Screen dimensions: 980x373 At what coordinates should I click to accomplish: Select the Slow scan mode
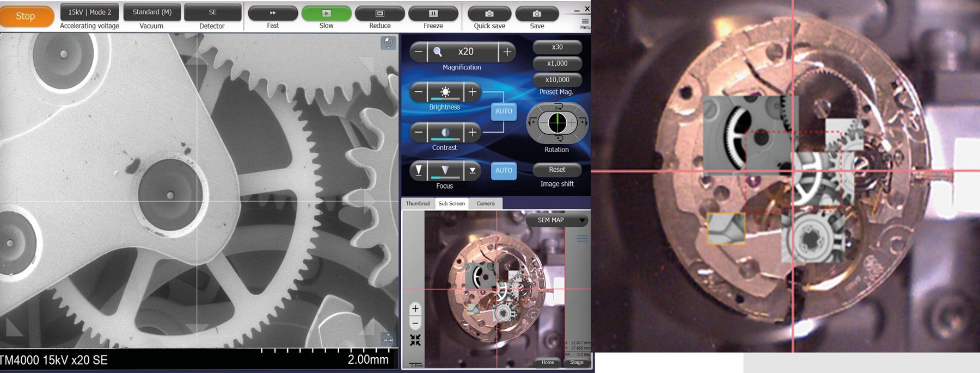326,13
